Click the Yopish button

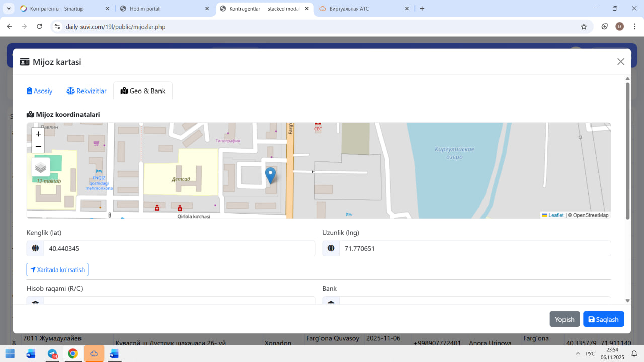tap(565, 319)
